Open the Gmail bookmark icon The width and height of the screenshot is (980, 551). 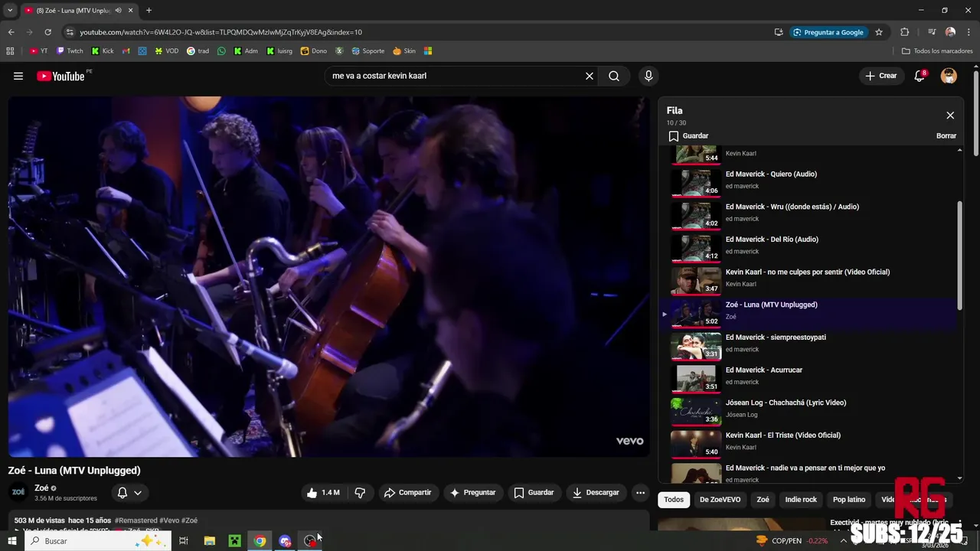tap(127, 51)
